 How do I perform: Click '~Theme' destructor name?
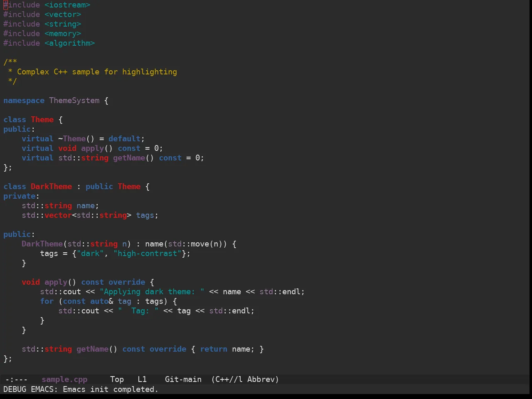pyautogui.click(x=72, y=139)
